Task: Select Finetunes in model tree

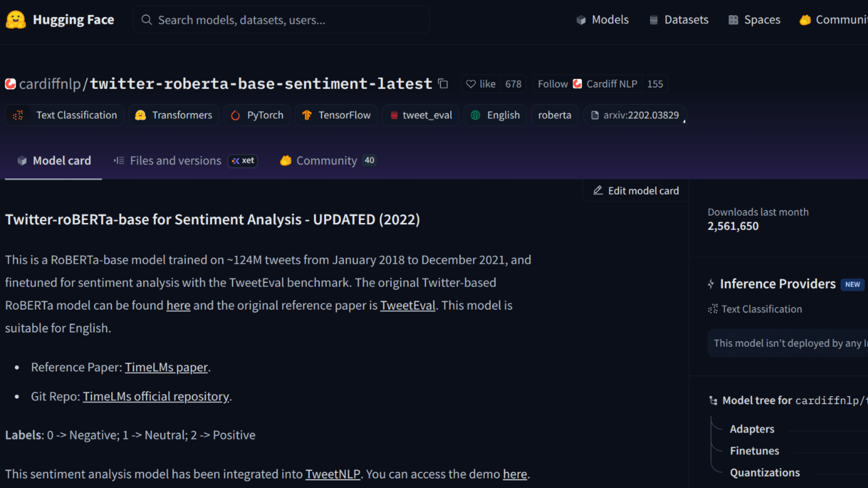Action: [x=755, y=451]
